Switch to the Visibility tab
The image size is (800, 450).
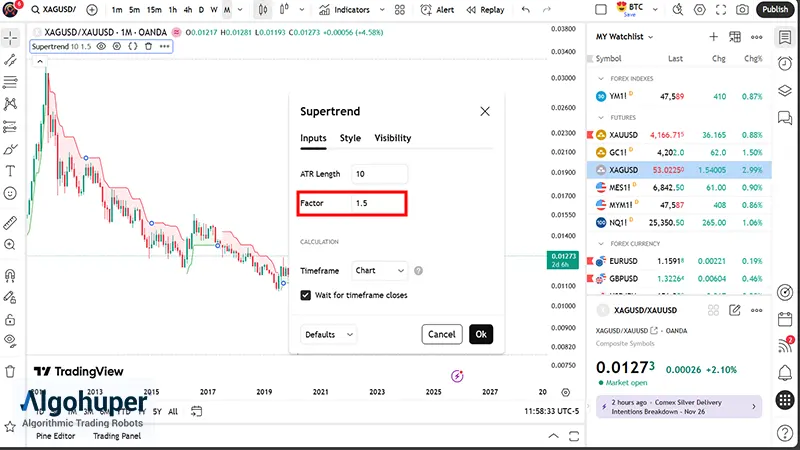392,138
